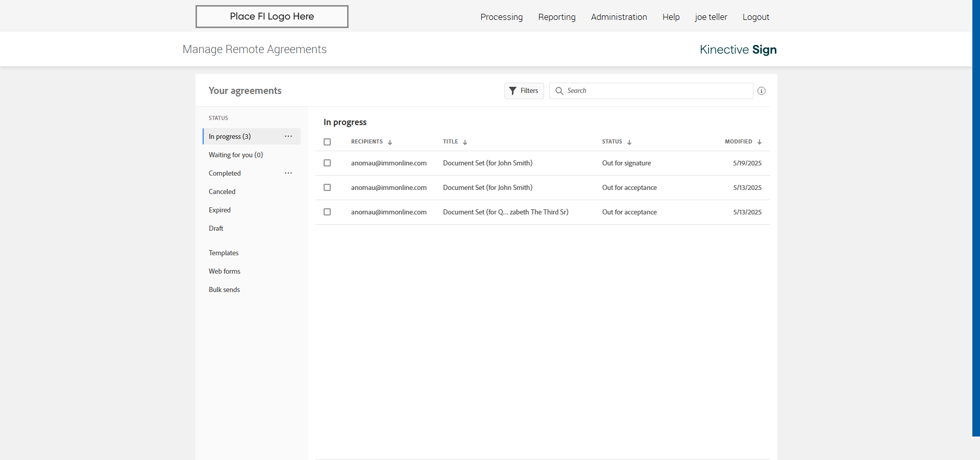The width and height of the screenshot is (980, 460).
Task: Open Completed more options ellipsis
Action: pos(288,173)
